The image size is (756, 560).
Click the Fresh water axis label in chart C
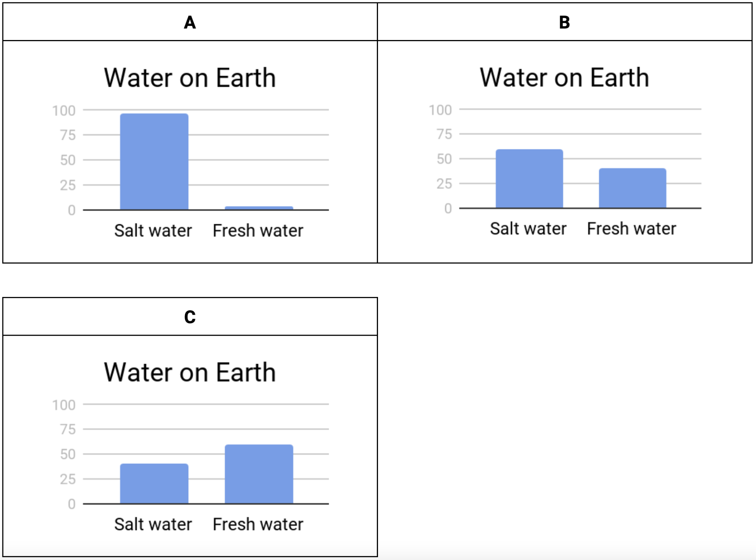pos(258,524)
